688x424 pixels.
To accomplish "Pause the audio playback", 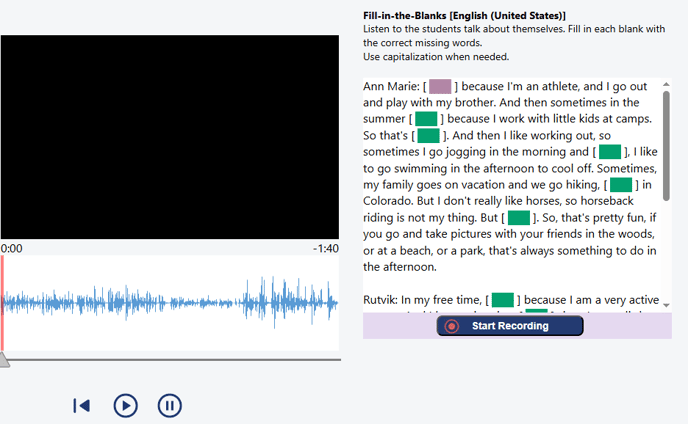I will click(170, 405).
